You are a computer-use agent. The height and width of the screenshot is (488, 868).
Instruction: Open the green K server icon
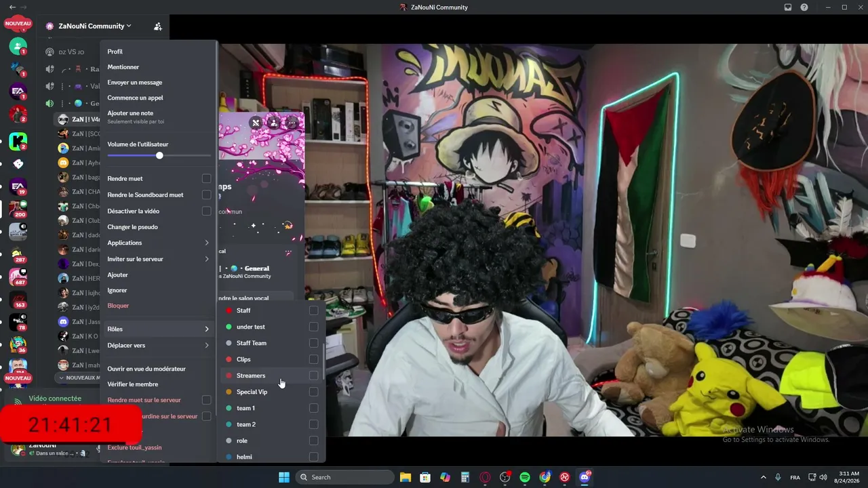(x=18, y=141)
